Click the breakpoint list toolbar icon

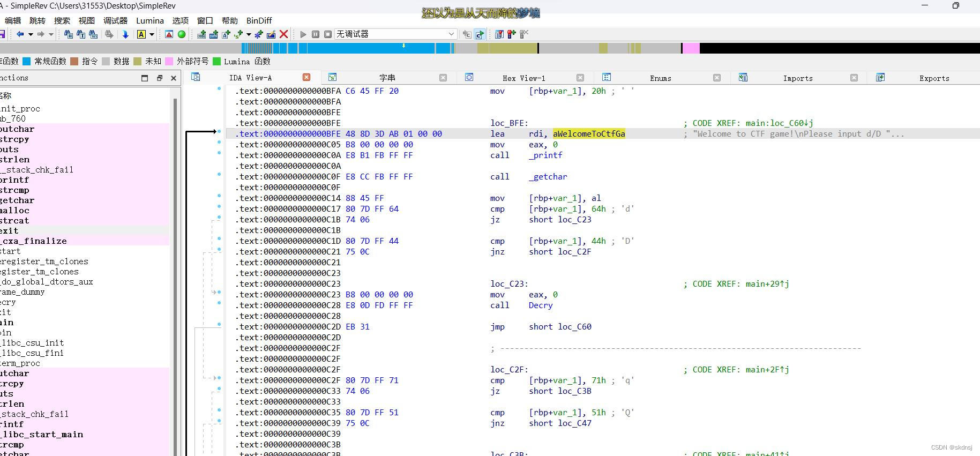pyautogui.click(x=499, y=34)
